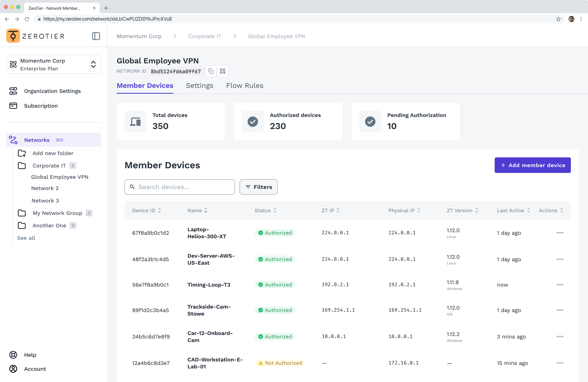This screenshot has height=382, width=588.
Task: Show the network QR code
Action: (222, 71)
